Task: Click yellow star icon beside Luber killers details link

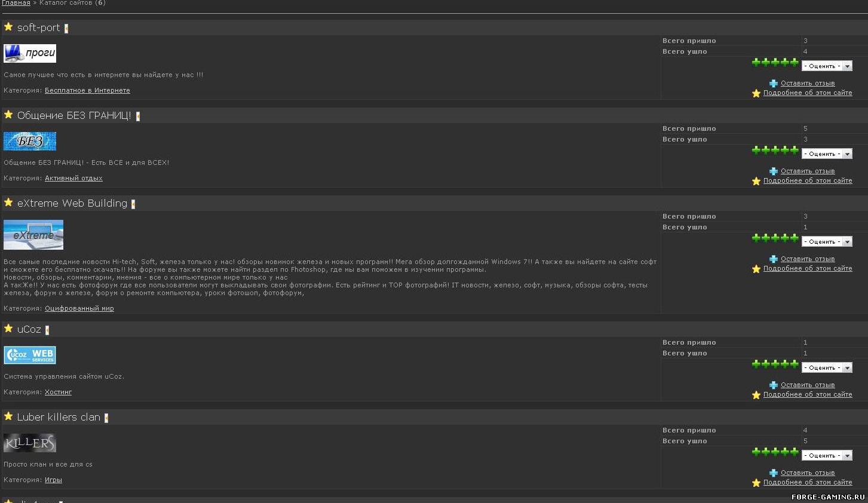Action: (756, 483)
